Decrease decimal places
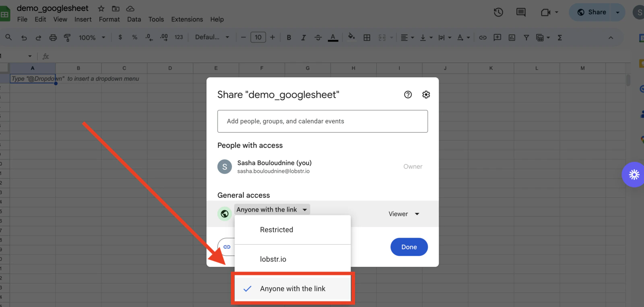The width and height of the screenshot is (644, 307). click(x=149, y=37)
